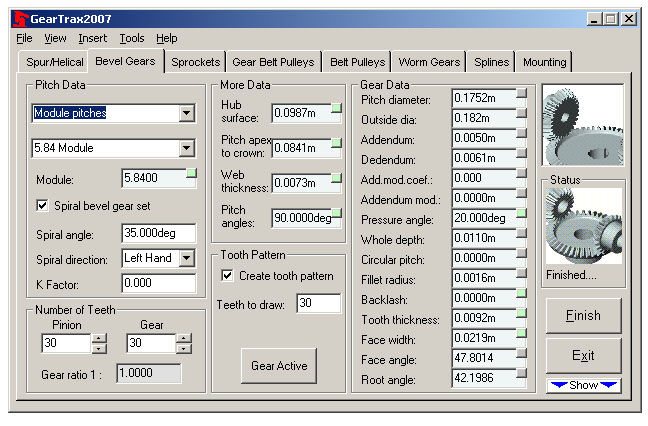Viewport: 648px width, 426px height.
Task: Click the gray square next to Dedendum
Action: point(522,153)
